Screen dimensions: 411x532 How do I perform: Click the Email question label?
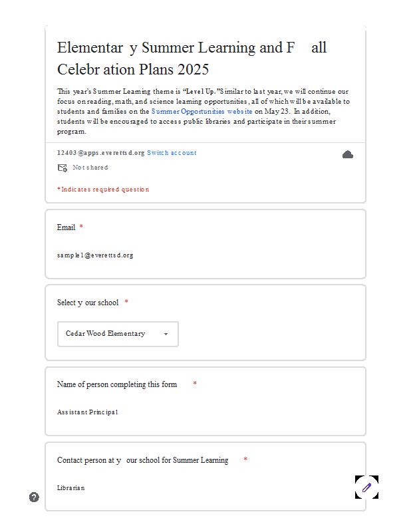(x=67, y=227)
